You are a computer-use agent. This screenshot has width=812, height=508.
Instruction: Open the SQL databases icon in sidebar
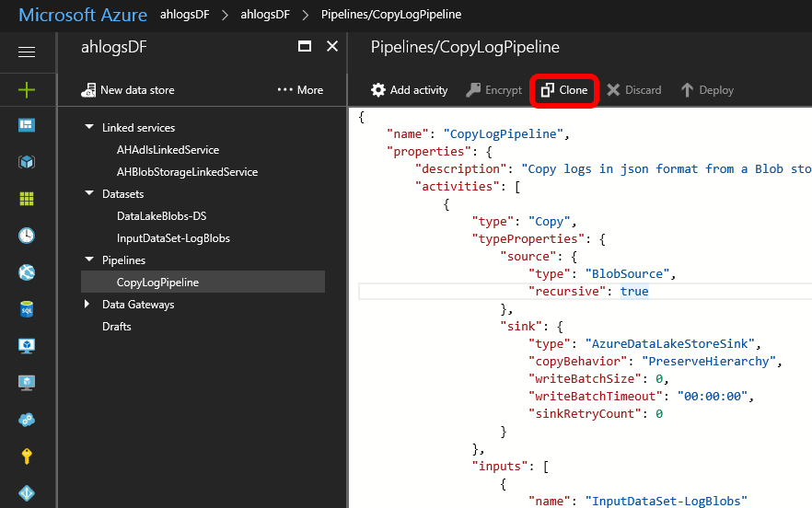coord(27,309)
